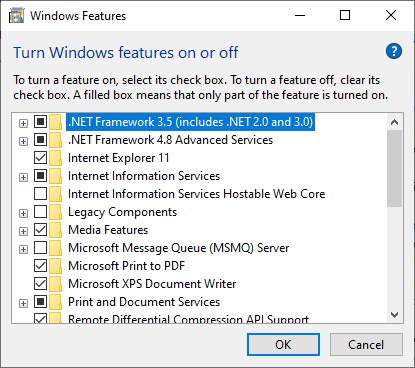This screenshot has width=415, height=368.
Task: Click folder icon beside .NET Framework 3.5
Action: pos(55,122)
